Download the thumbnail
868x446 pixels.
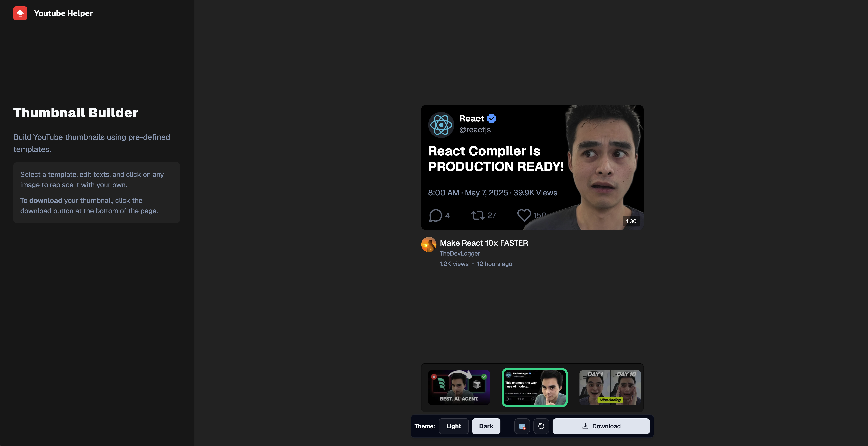(601, 426)
